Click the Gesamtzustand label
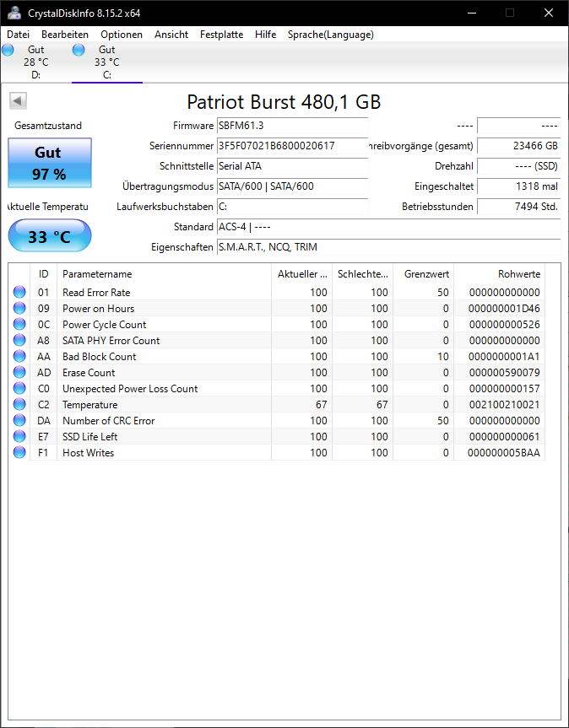Image resolution: width=569 pixels, height=728 pixels. click(x=48, y=126)
